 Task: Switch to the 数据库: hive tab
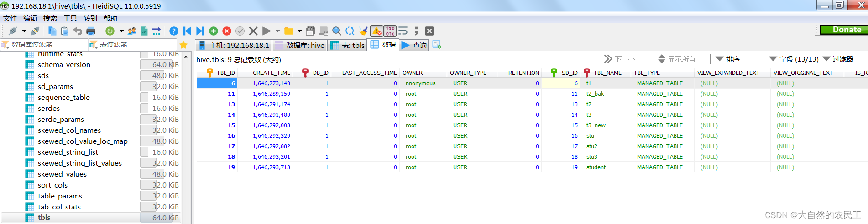[x=300, y=45]
